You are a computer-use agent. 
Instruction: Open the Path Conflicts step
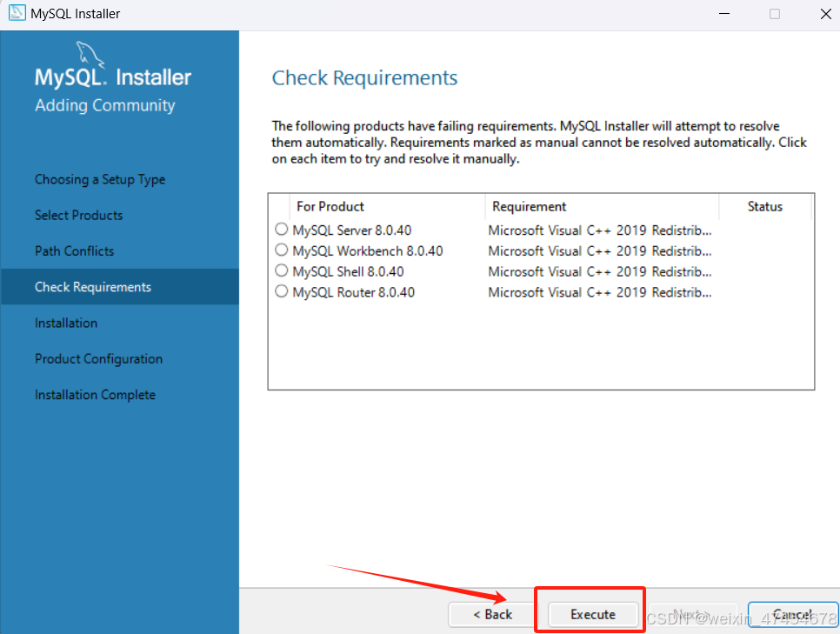(75, 251)
